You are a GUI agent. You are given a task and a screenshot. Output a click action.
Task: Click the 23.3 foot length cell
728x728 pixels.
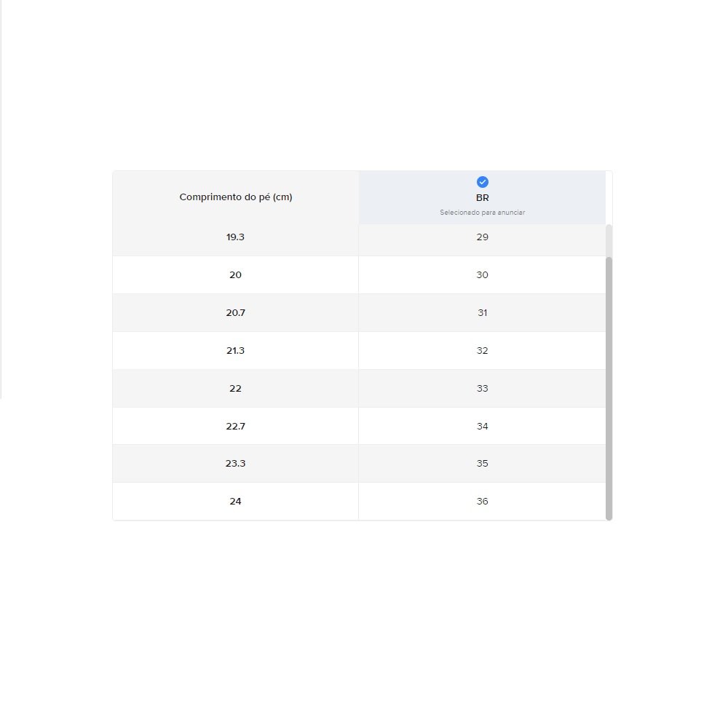click(x=235, y=464)
